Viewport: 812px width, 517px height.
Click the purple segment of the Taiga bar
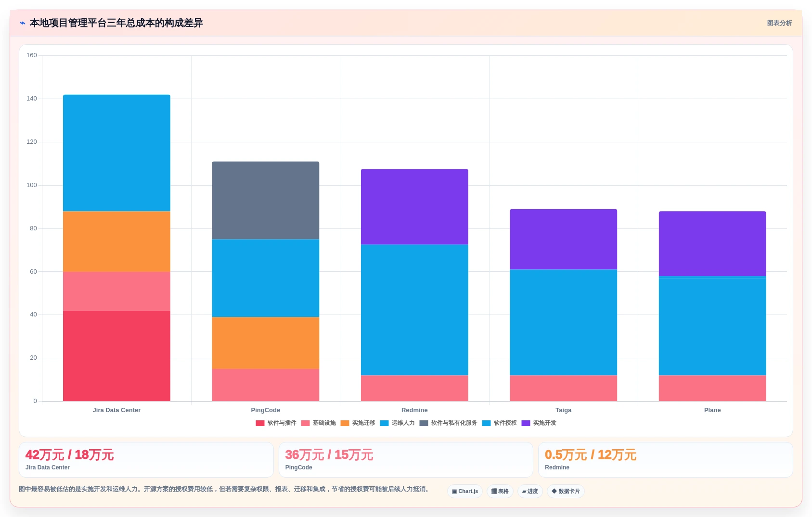(564, 240)
